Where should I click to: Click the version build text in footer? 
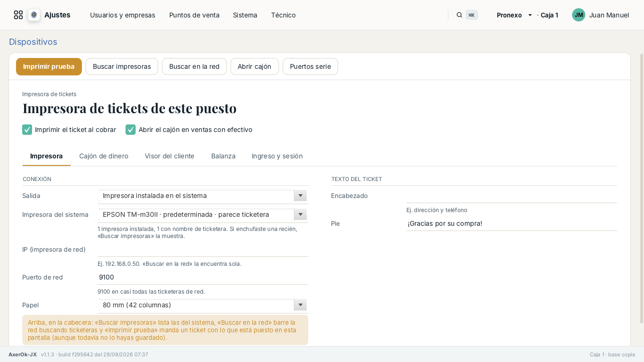pyautogui.click(x=95, y=354)
